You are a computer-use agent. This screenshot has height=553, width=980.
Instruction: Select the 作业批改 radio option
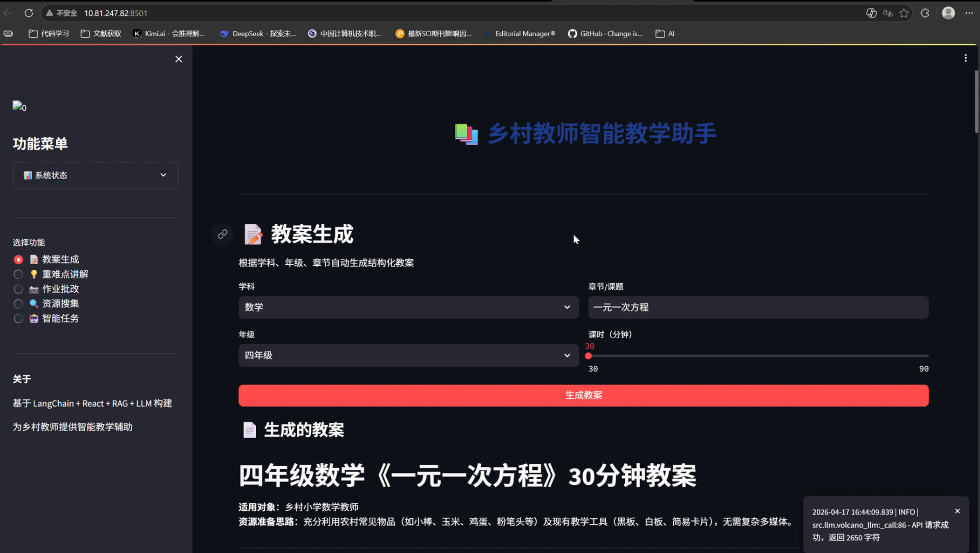tap(18, 289)
